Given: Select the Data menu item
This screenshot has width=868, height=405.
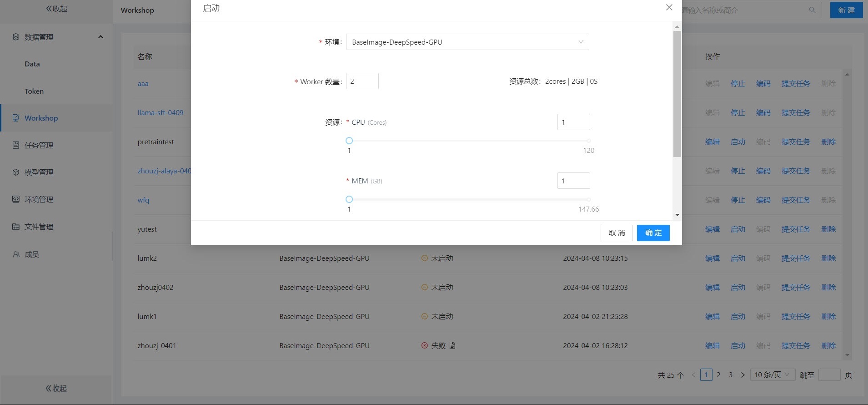Looking at the screenshot, I should click(x=32, y=64).
